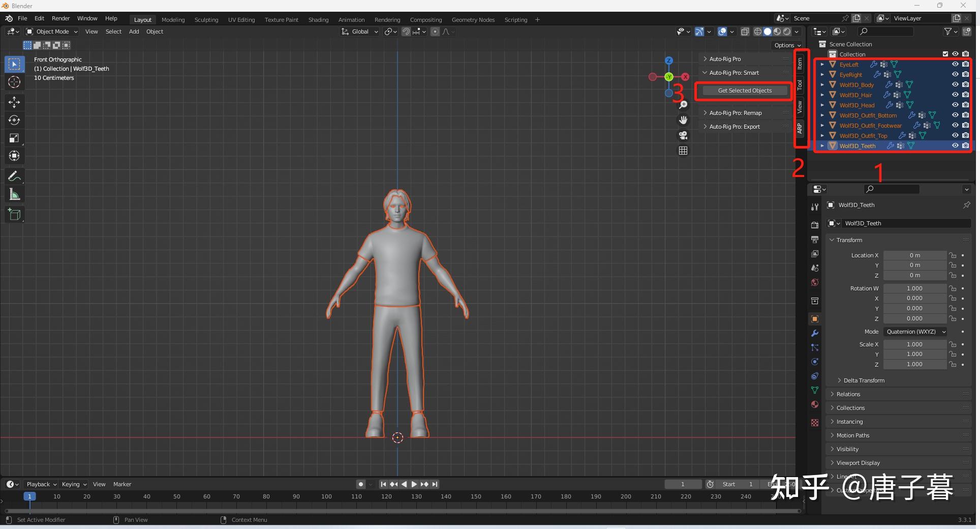Activate the Scale tool

(14, 138)
